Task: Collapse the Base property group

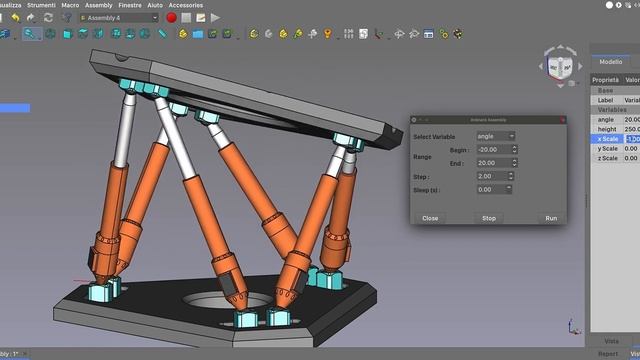Action: point(616,90)
